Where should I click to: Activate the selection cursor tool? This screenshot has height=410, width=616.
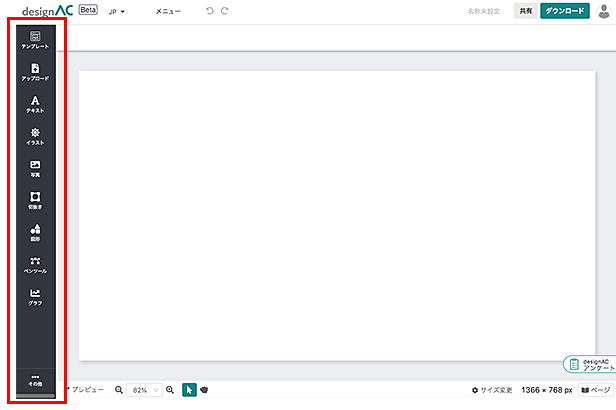pyautogui.click(x=189, y=390)
